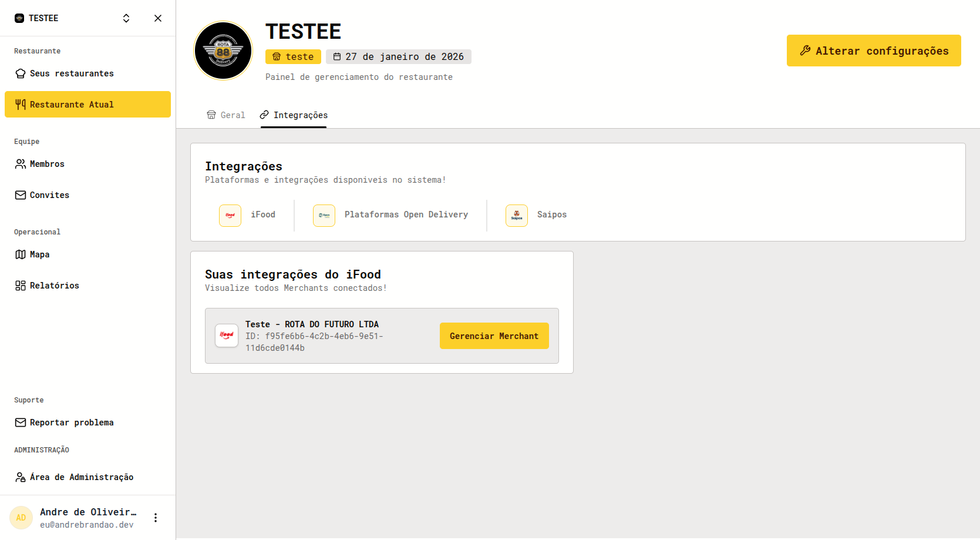Click the chef hat icon beside Seus restaurantes
The width and height of the screenshot is (980, 540).
pos(21,73)
